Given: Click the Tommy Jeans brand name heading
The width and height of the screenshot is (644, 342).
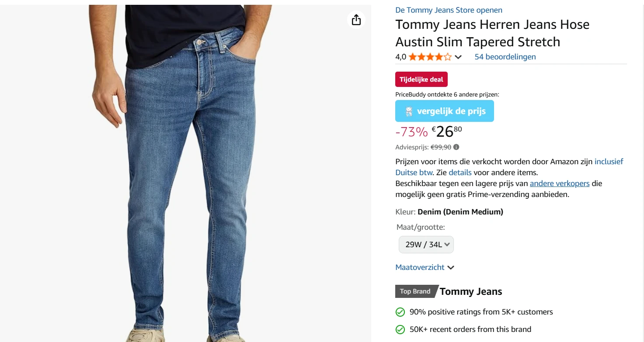Looking at the screenshot, I should [x=471, y=291].
